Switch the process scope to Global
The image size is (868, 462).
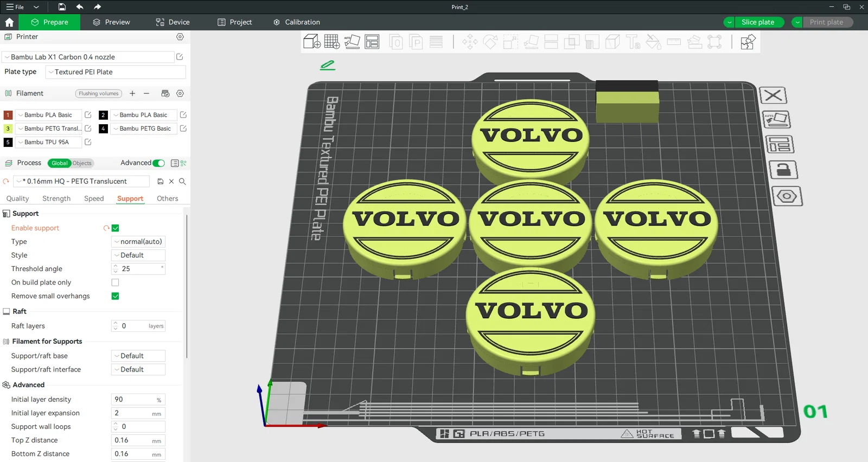60,163
